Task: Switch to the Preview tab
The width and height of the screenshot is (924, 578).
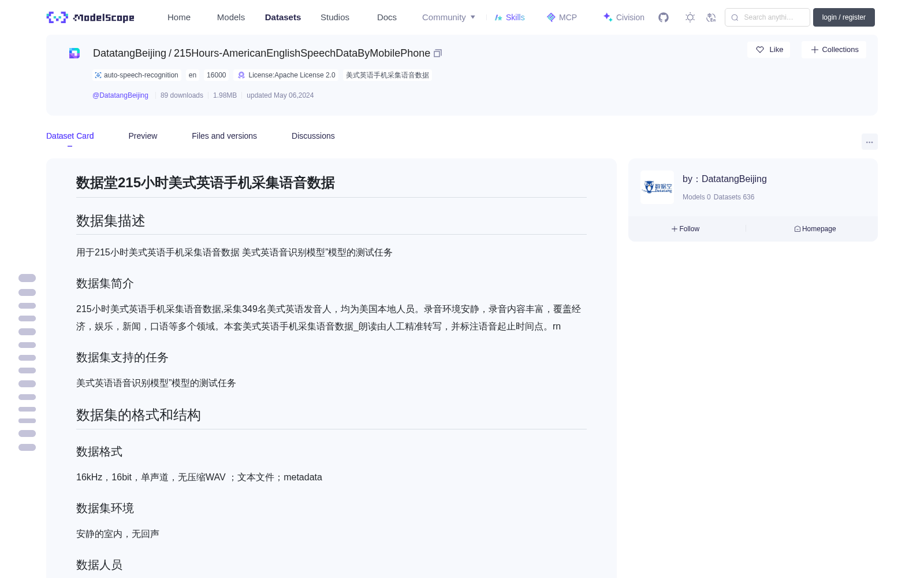Action: click(143, 136)
